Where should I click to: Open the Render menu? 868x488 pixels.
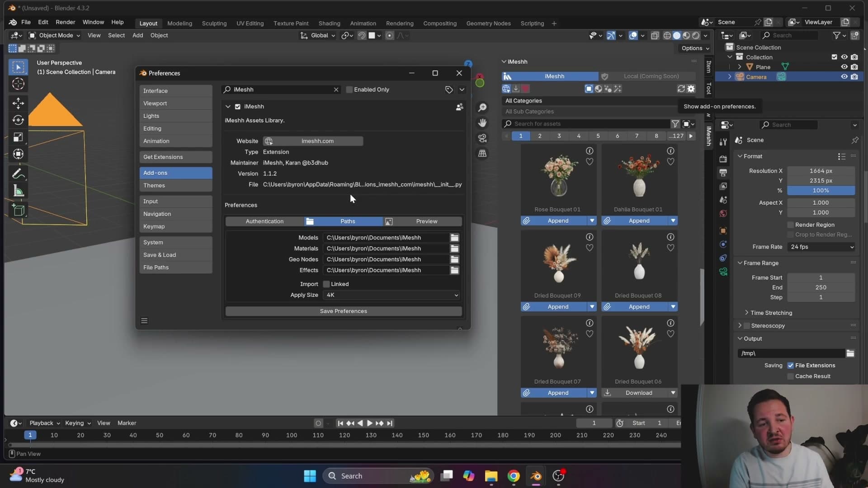pos(66,22)
